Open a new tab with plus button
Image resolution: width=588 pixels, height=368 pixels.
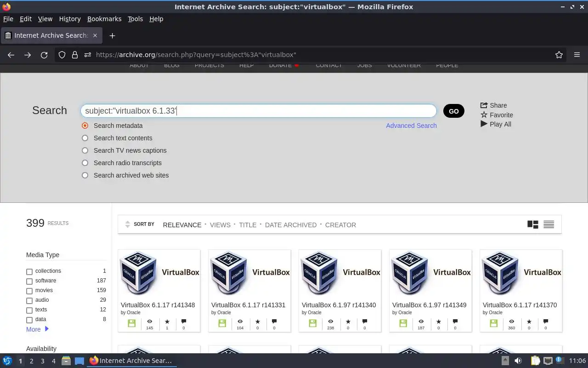[x=112, y=35]
